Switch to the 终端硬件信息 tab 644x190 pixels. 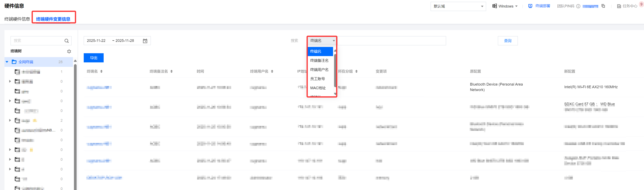pos(17,19)
